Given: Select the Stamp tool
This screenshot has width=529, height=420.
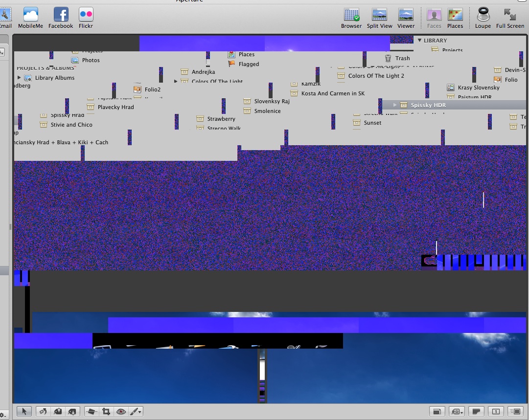Looking at the screenshot, I should pos(72,411).
